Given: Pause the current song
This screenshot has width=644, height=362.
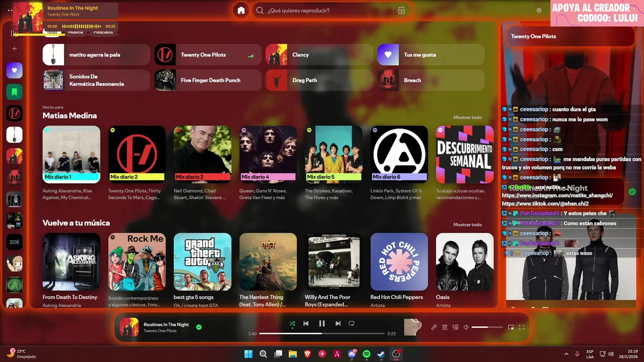Looking at the screenshot, I should click(322, 324).
